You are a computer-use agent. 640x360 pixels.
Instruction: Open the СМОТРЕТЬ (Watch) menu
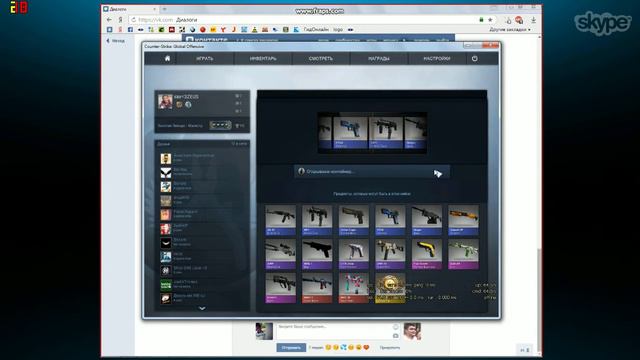321,59
